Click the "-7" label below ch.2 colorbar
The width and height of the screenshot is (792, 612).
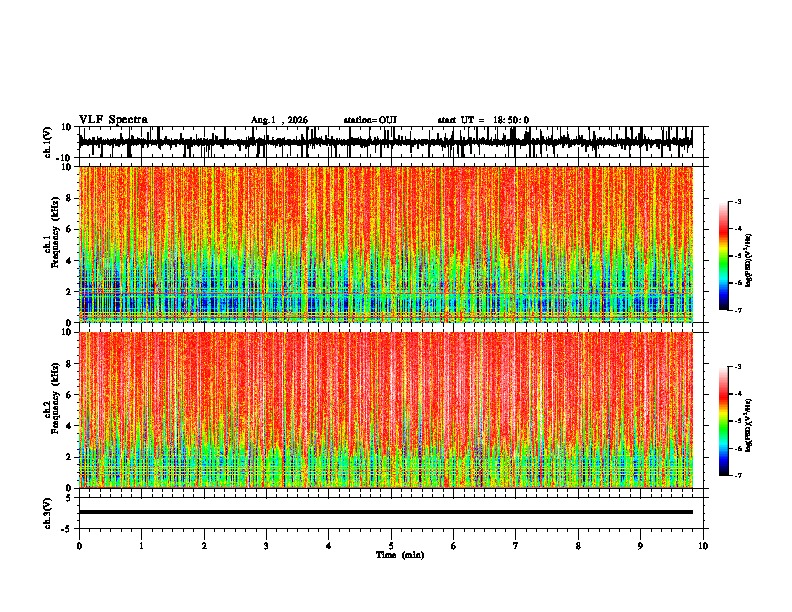coord(737,475)
